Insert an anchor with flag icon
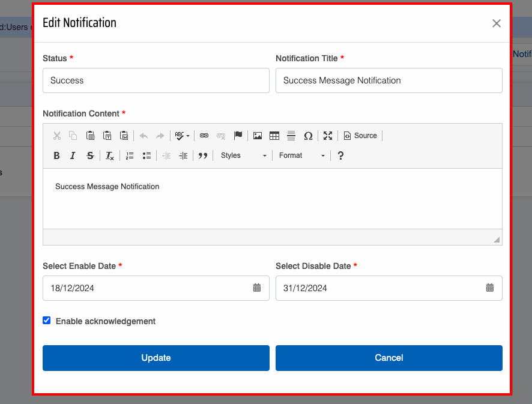Screen dimensions: 532x404 (238, 136)
